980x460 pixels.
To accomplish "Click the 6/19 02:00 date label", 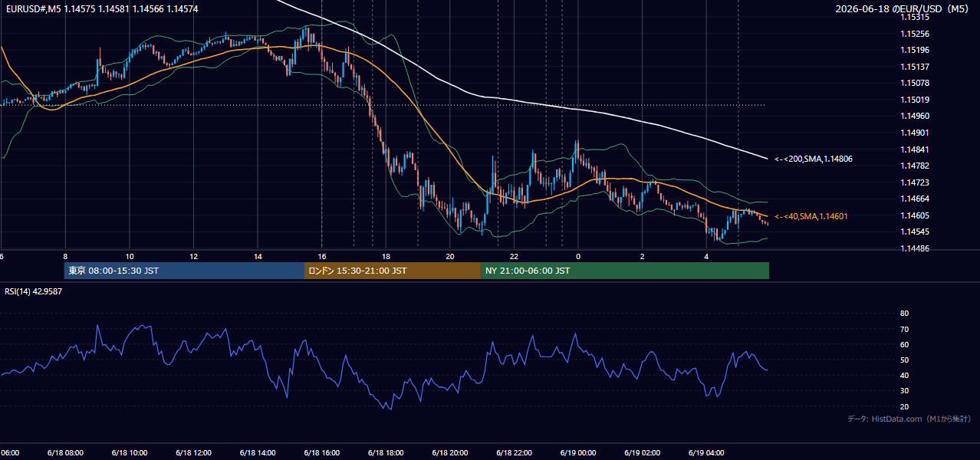I will [x=642, y=452].
